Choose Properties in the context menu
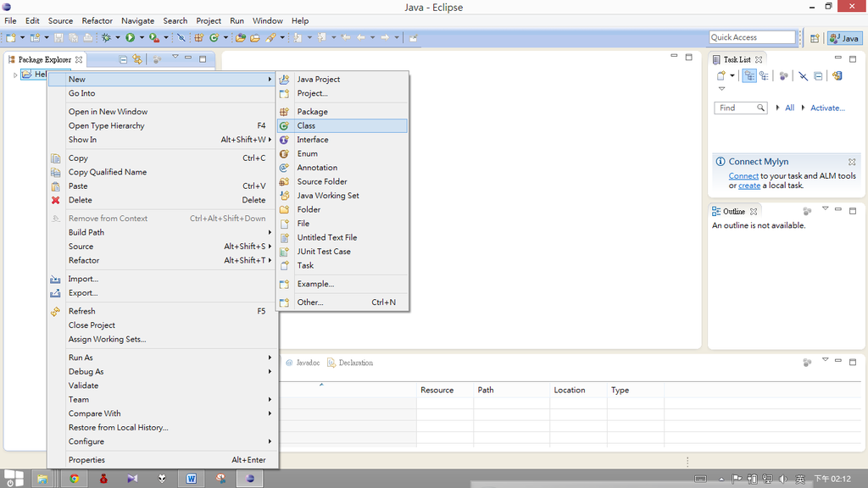Screen dimensions: 868x488 [86, 460]
